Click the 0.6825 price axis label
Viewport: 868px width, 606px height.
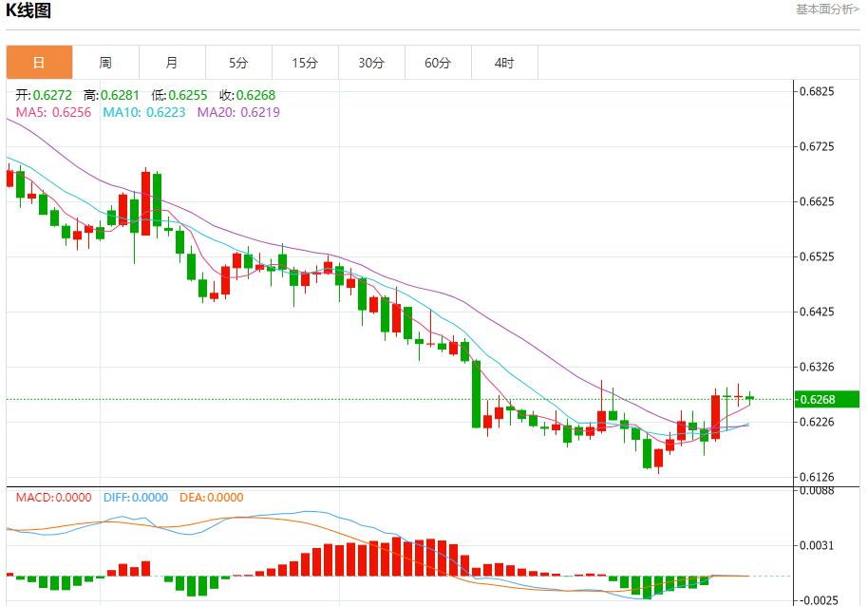817,91
